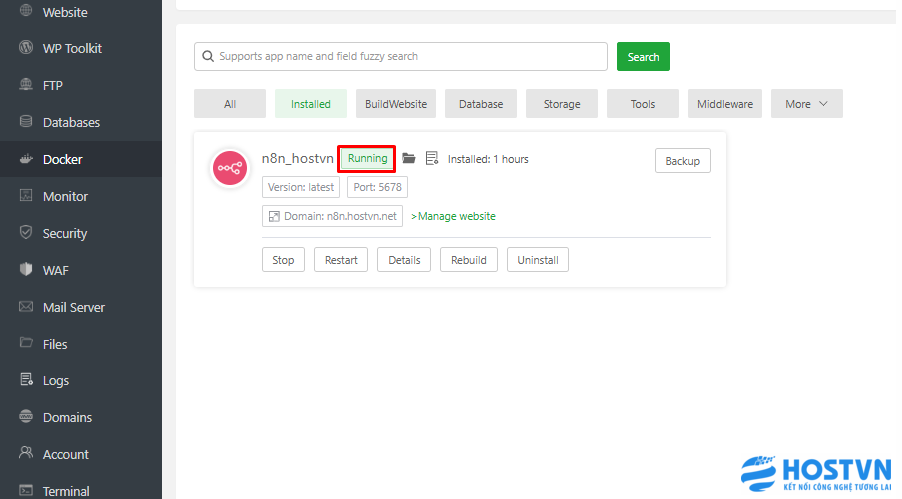Open Files manager
Screen dimensions: 902x499
(x=55, y=344)
